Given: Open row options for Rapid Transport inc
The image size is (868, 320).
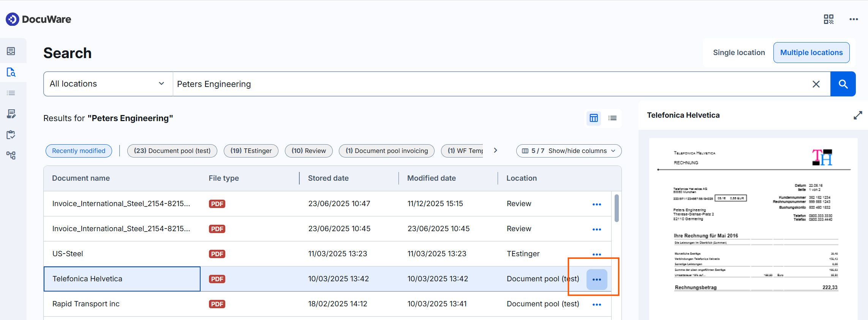Looking at the screenshot, I should [597, 304].
